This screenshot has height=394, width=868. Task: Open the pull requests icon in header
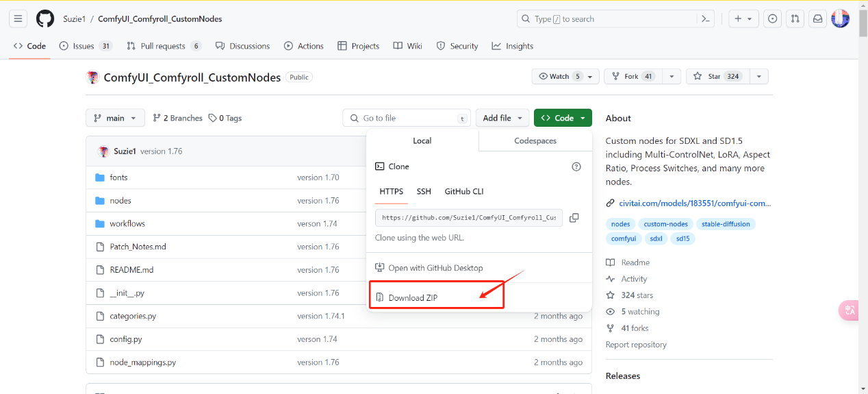click(x=795, y=19)
